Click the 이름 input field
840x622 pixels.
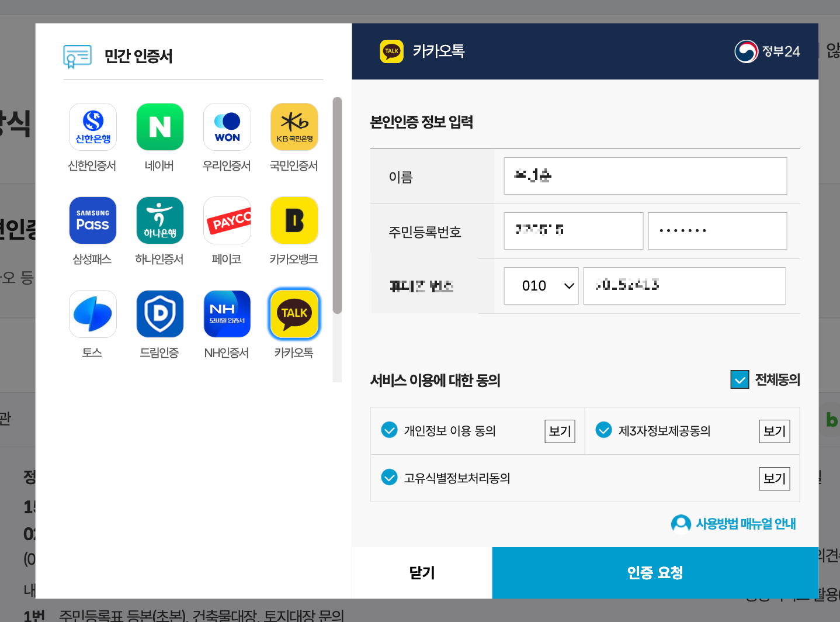click(x=645, y=176)
